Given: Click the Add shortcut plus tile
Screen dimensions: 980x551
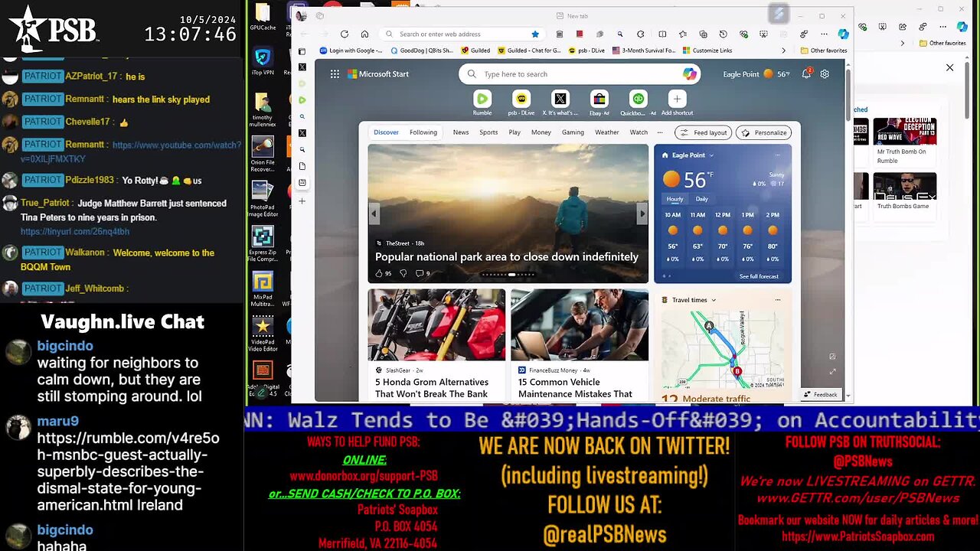Looking at the screenshot, I should pyautogui.click(x=677, y=103).
